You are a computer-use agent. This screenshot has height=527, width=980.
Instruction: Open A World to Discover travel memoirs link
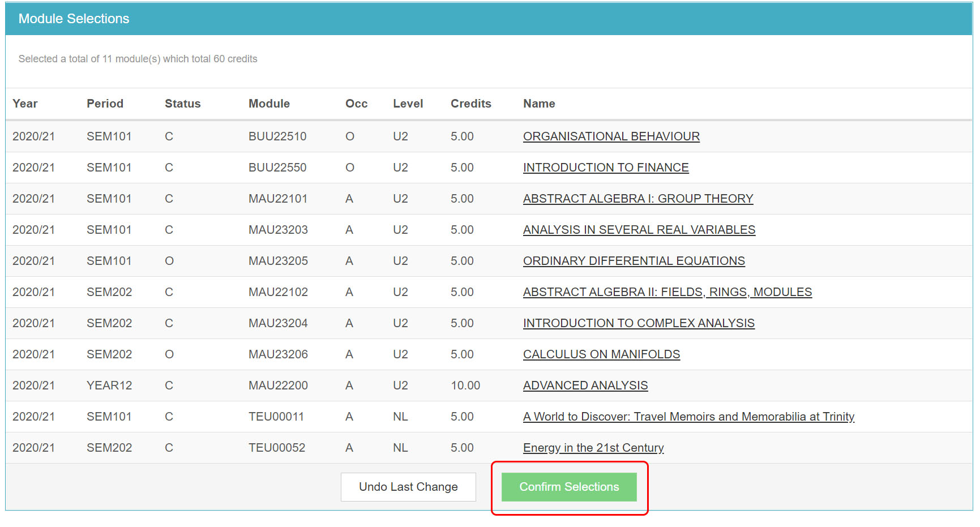pyautogui.click(x=688, y=417)
